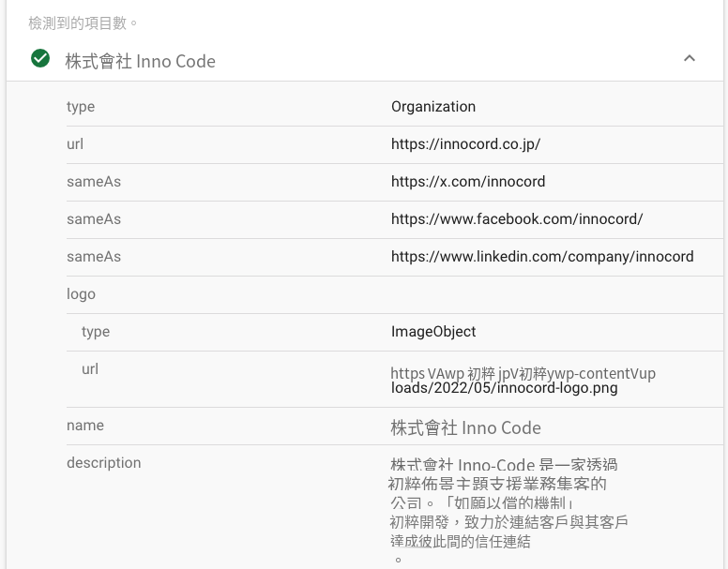
Task: Click the nested type label under logo
Action: pos(96,332)
